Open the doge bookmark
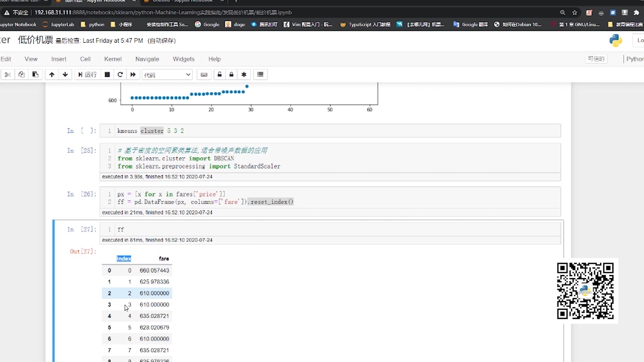644x362 pixels. pyautogui.click(x=235, y=24)
